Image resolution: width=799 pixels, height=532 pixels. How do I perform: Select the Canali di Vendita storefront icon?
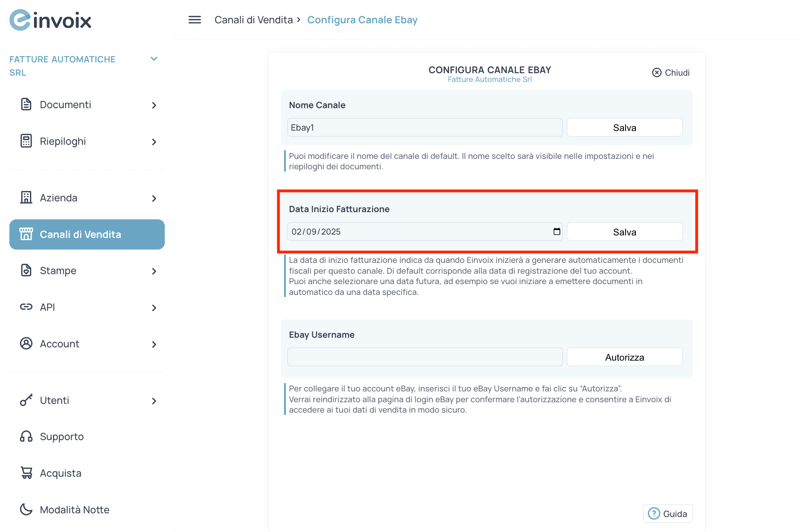[26, 234]
